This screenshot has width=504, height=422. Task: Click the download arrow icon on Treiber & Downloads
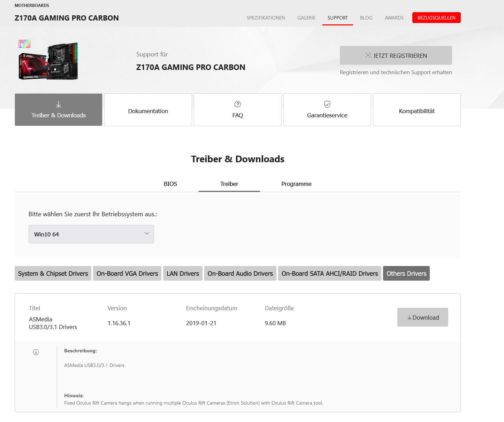click(x=58, y=103)
